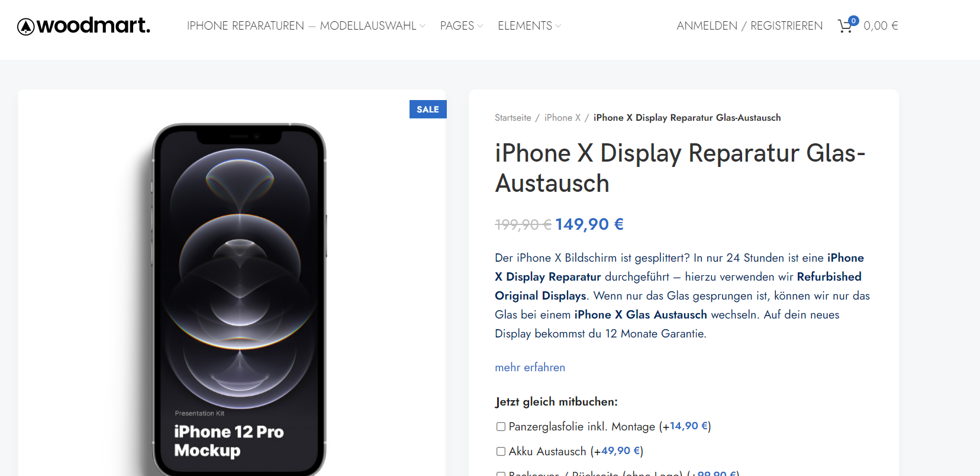Tick the Panzerglasfolie inkl. Montage checkbox

501,426
